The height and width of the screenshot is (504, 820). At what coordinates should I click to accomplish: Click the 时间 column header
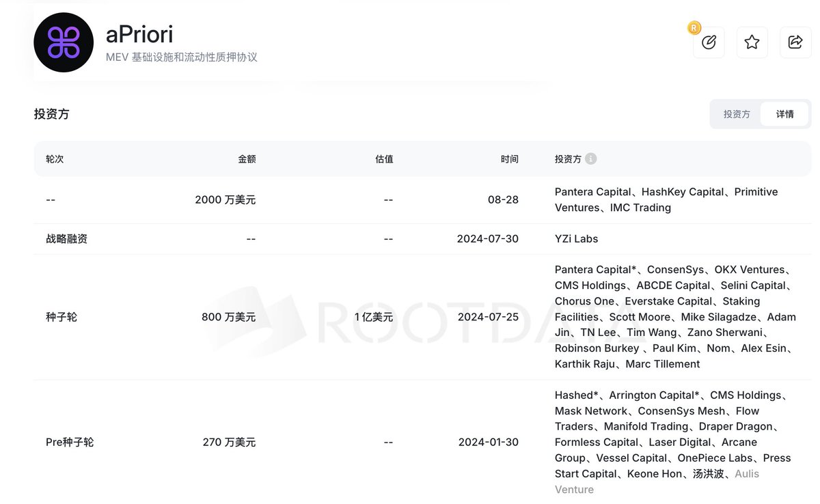[x=510, y=158]
